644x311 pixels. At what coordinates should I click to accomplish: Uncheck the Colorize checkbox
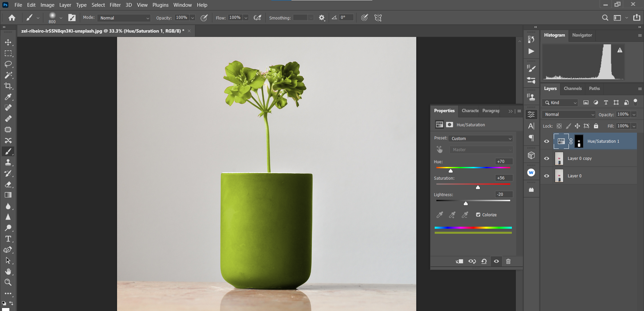click(x=478, y=215)
